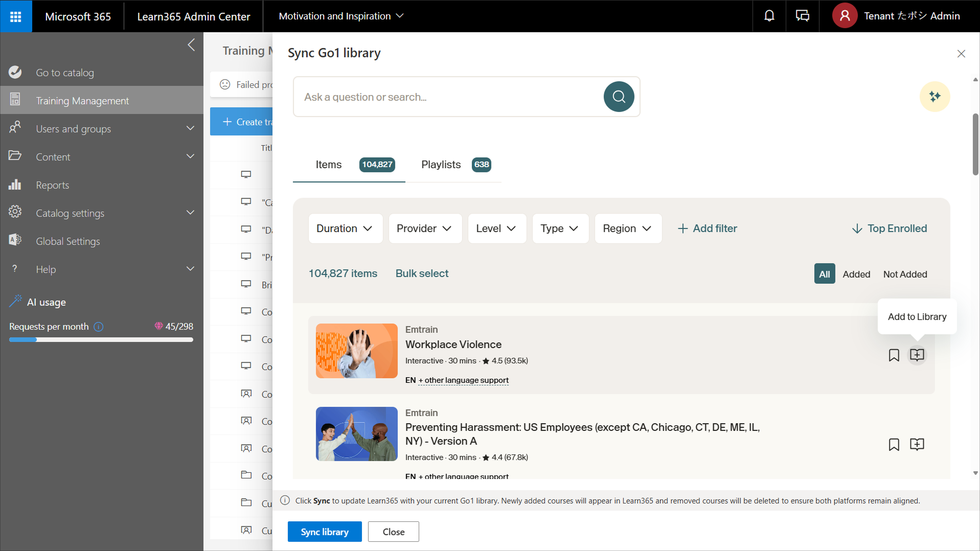Select the All filter toggle
The height and width of the screenshot is (551, 980).
tap(824, 274)
